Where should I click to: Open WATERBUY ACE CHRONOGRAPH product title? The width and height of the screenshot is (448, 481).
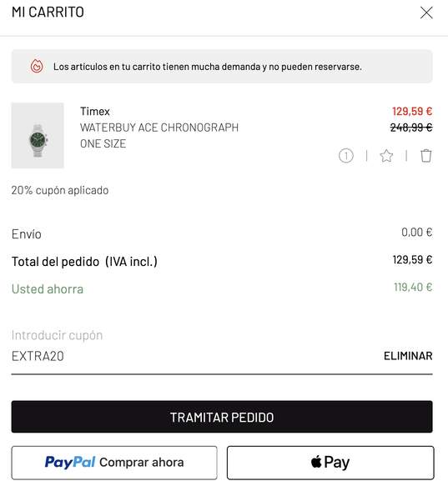[159, 128]
